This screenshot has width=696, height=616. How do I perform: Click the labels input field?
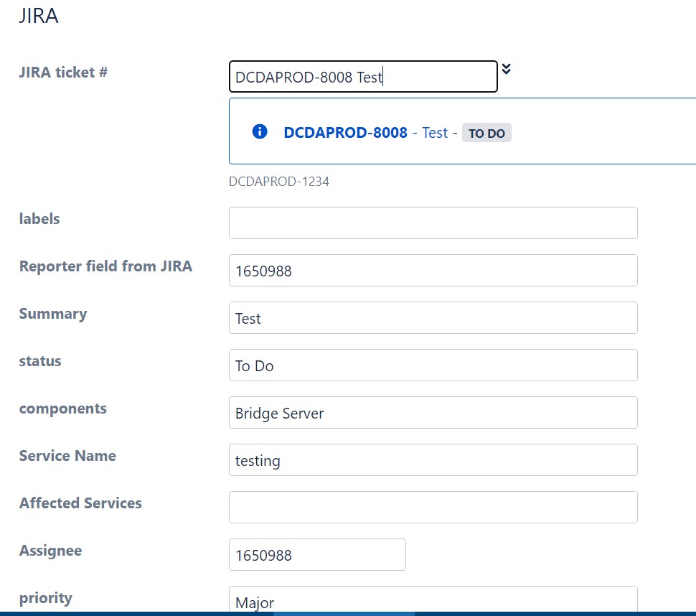pos(433,223)
